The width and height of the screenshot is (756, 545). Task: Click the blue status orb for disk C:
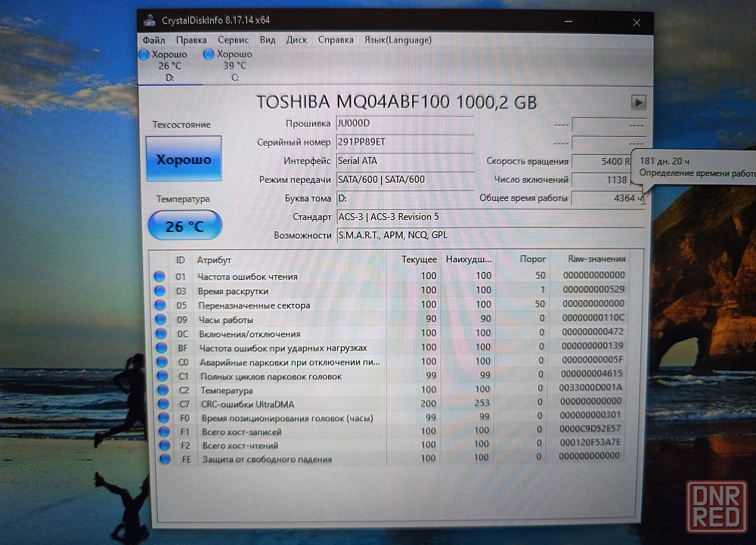coord(209,54)
